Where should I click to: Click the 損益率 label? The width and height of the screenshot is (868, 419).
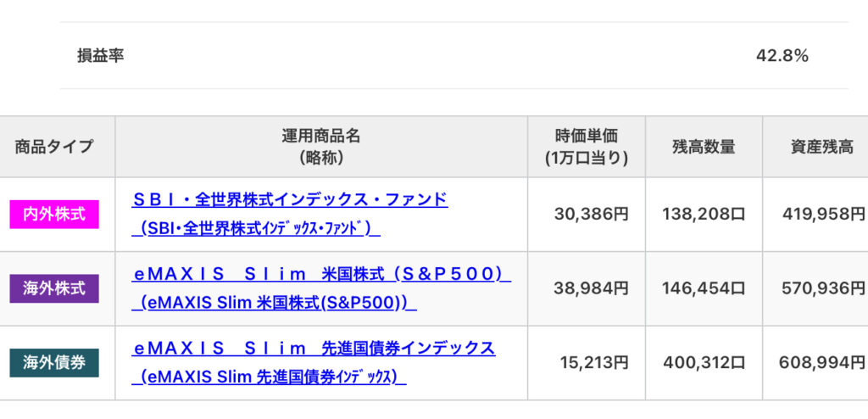pos(100,56)
